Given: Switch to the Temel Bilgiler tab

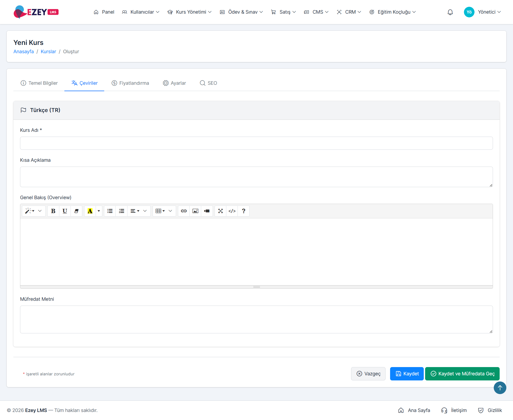Looking at the screenshot, I should (x=39, y=83).
